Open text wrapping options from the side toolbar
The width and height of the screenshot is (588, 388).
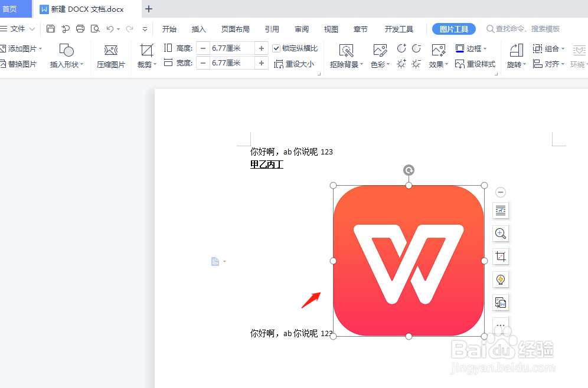(500, 211)
